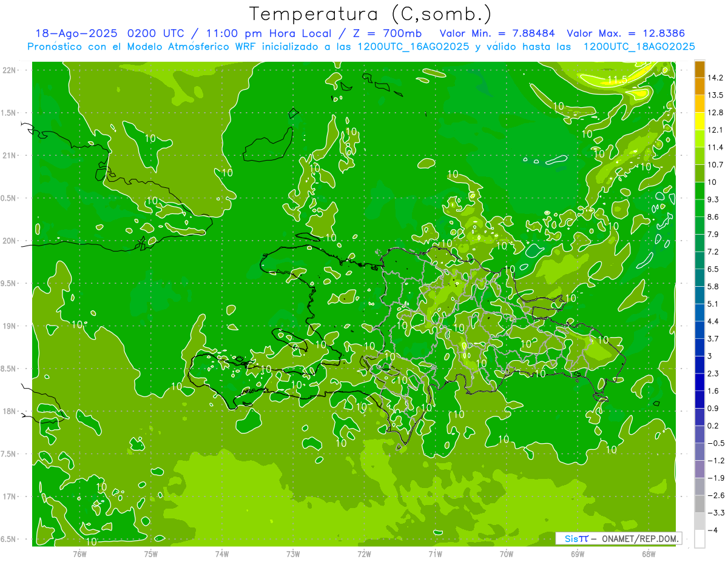Click the "71W" longitude axis label
The image size is (728, 562).
click(x=435, y=554)
